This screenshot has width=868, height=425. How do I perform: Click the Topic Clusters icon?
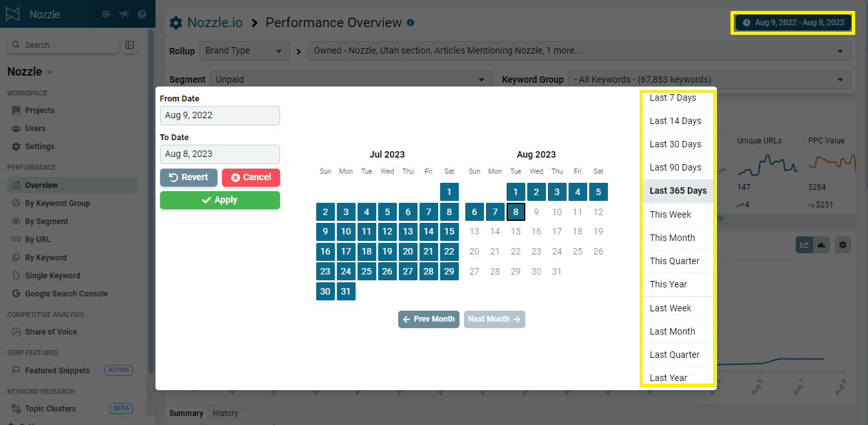pos(16,409)
